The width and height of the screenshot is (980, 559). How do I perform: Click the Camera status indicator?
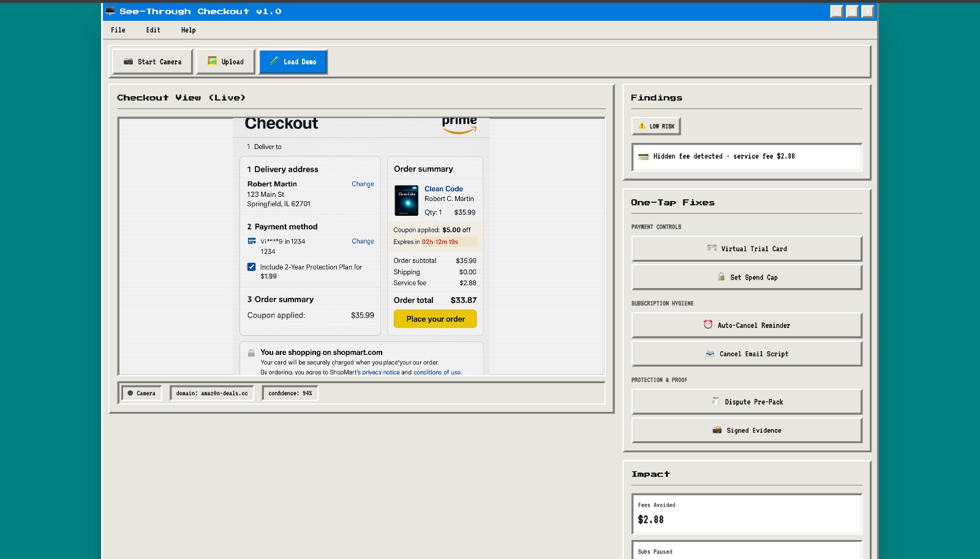141,394
